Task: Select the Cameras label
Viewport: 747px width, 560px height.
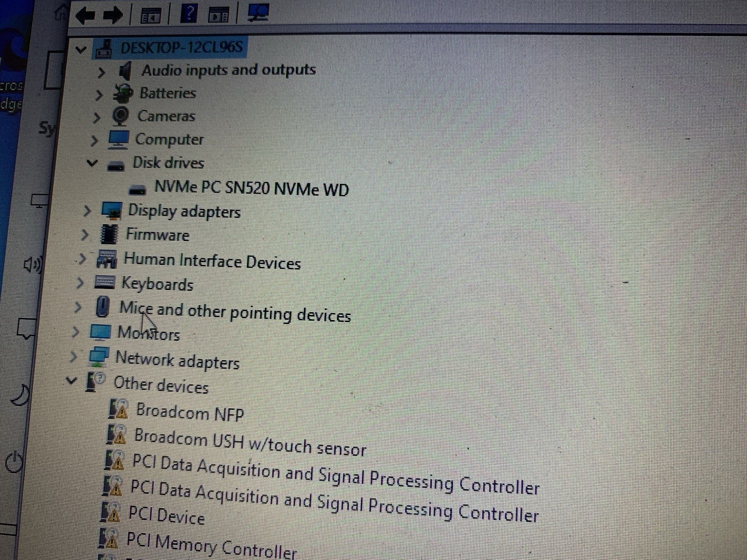Action: [x=166, y=116]
